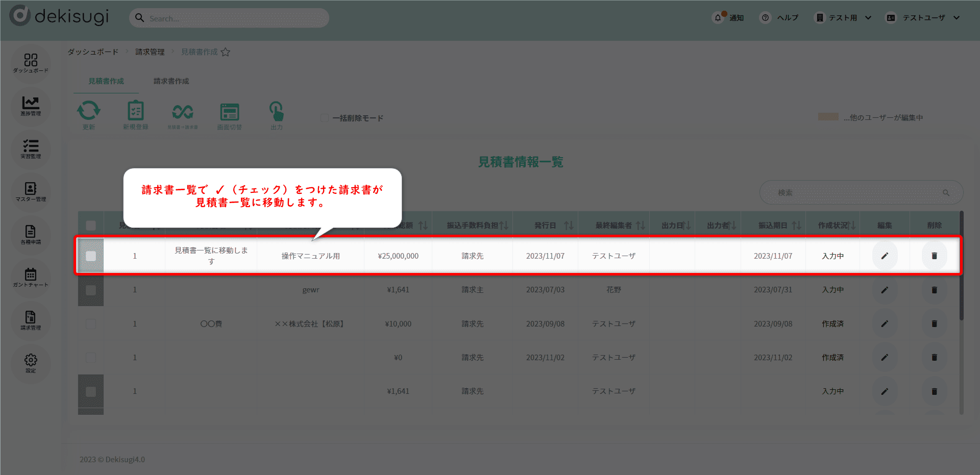The image size is (980, 475).
Task: Click the 見積書→請求書 convert icon
Action: tap(182, 112)
